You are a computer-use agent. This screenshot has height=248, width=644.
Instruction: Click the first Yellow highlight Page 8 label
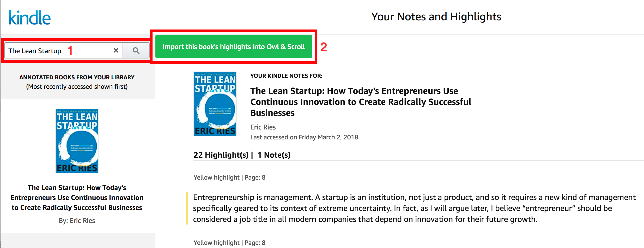point(229,178)
